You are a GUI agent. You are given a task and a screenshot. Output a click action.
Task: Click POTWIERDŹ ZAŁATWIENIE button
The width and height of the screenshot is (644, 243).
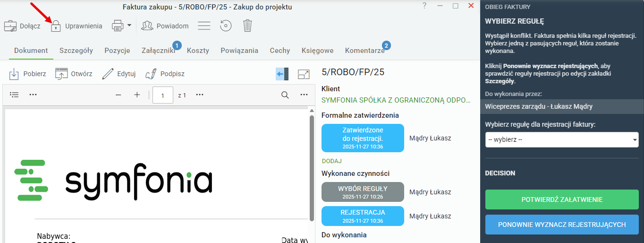coord(562,200)
